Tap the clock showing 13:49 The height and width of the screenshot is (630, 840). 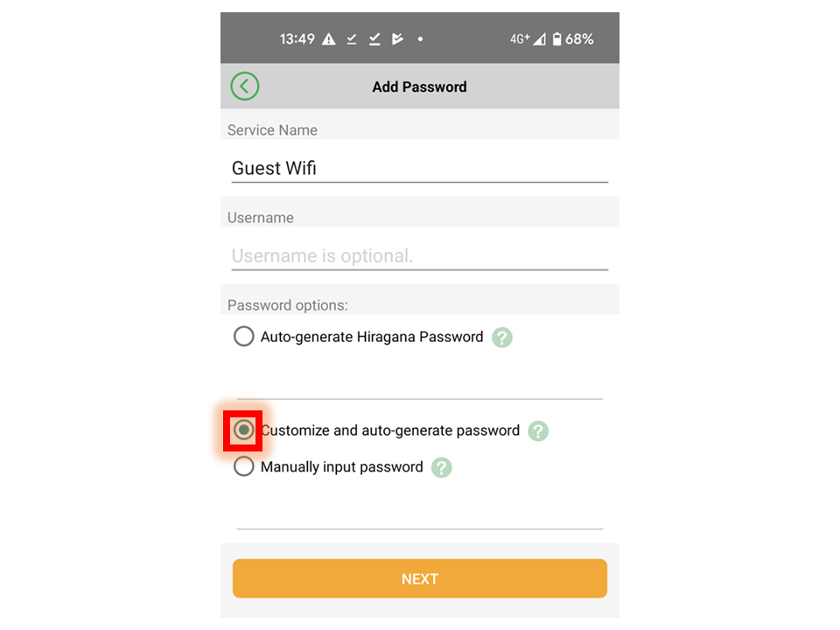(297, 39)
